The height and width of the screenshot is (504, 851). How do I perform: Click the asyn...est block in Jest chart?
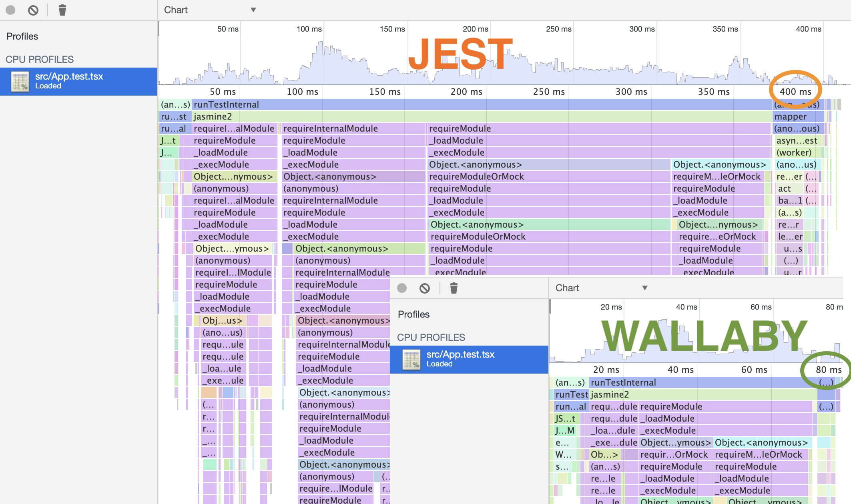[798, 141]
